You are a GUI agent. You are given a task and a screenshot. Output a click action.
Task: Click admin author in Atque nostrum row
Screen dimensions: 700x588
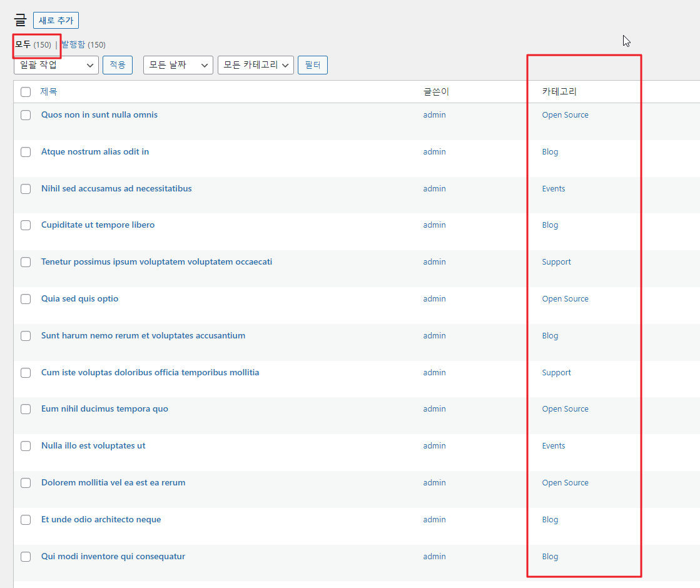tap(434, 152)
